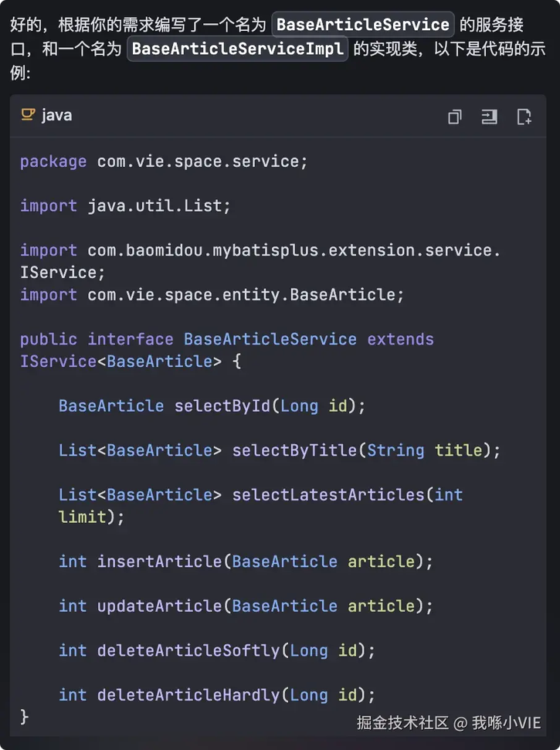The height and width of the screenshot is (750, 560).
Task: Click the extends keyword in interface declaration
Action: (x=400, y=339)
